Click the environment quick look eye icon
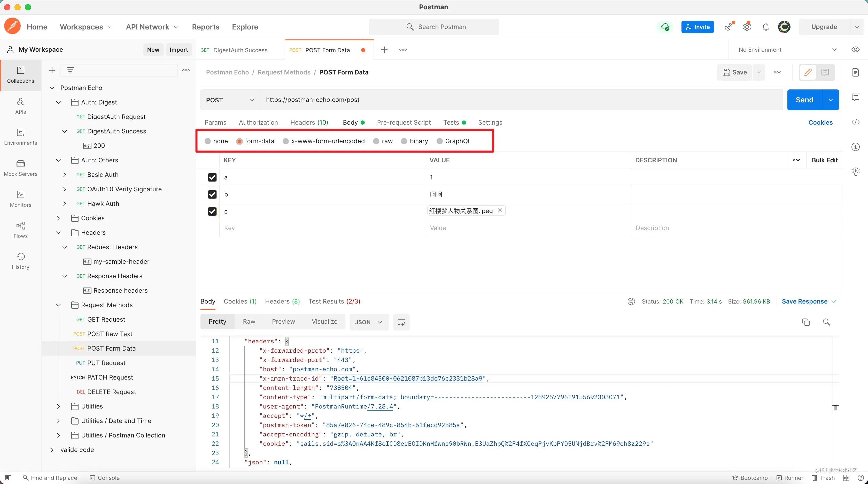Screen dimensions: 868x484 [x=855, y=50]
